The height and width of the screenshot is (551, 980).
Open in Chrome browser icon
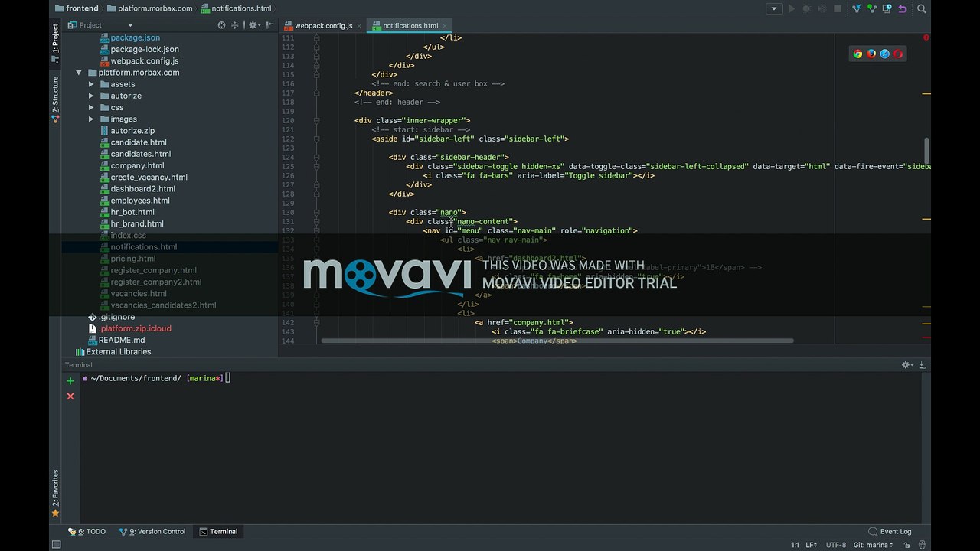[x=858, y=54]
